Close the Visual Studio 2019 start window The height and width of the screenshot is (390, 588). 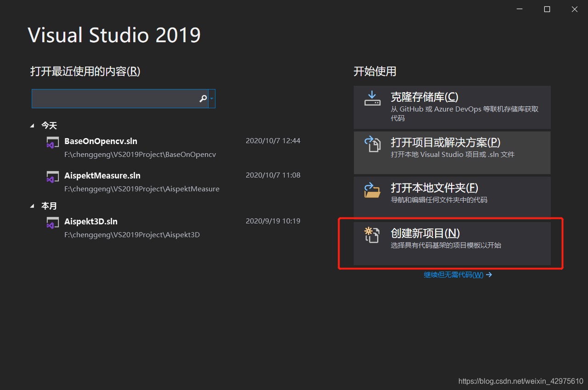point(574,9)
